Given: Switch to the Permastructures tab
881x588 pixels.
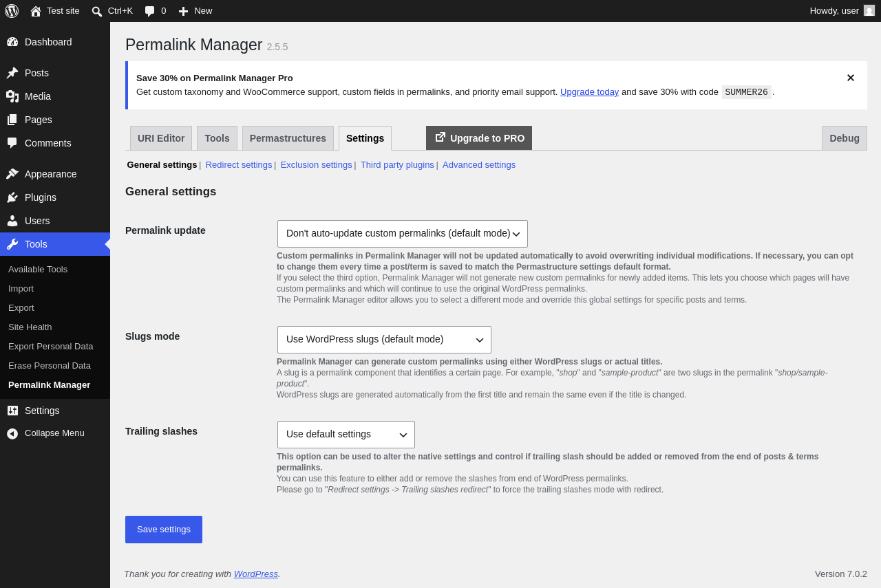Looking at the screenshot, I should point(288,138).
